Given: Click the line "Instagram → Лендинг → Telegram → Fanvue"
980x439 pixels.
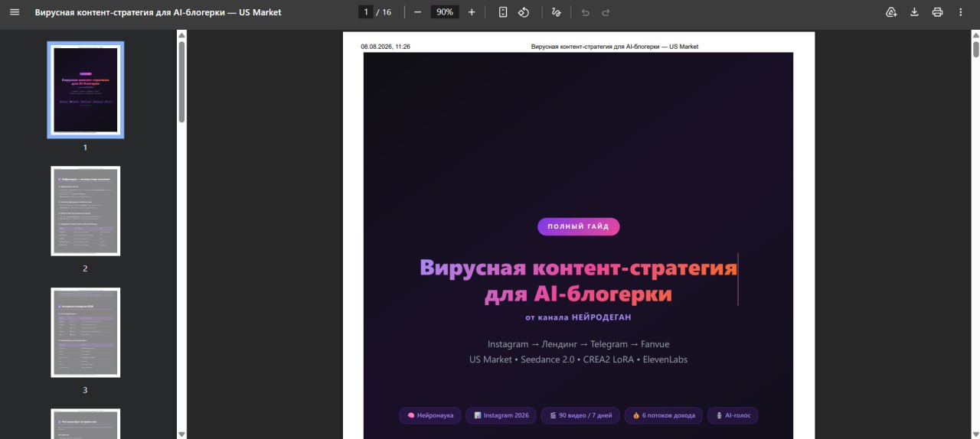Looking at the screenshot, I should [578, 344].
